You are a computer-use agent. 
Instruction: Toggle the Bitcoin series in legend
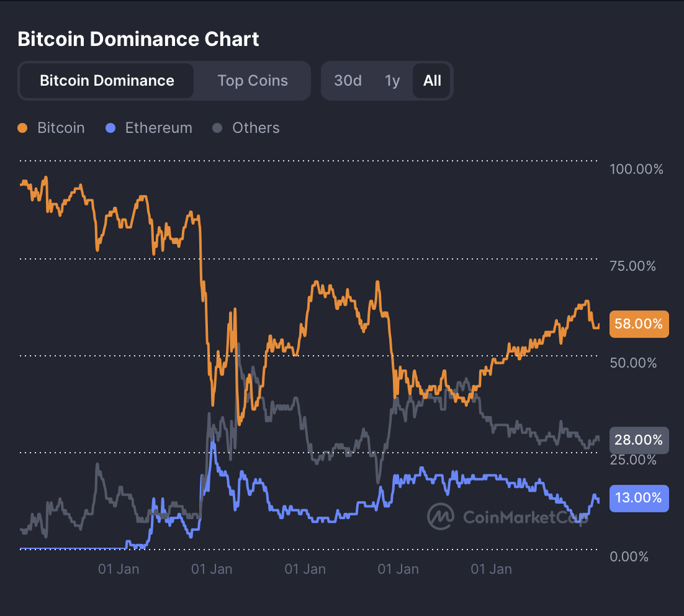[52, 128]
